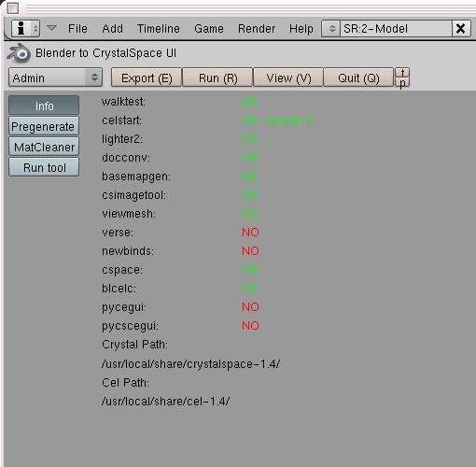
Task: Click the 'cspace:' label
Action: [x=122, y=270]
